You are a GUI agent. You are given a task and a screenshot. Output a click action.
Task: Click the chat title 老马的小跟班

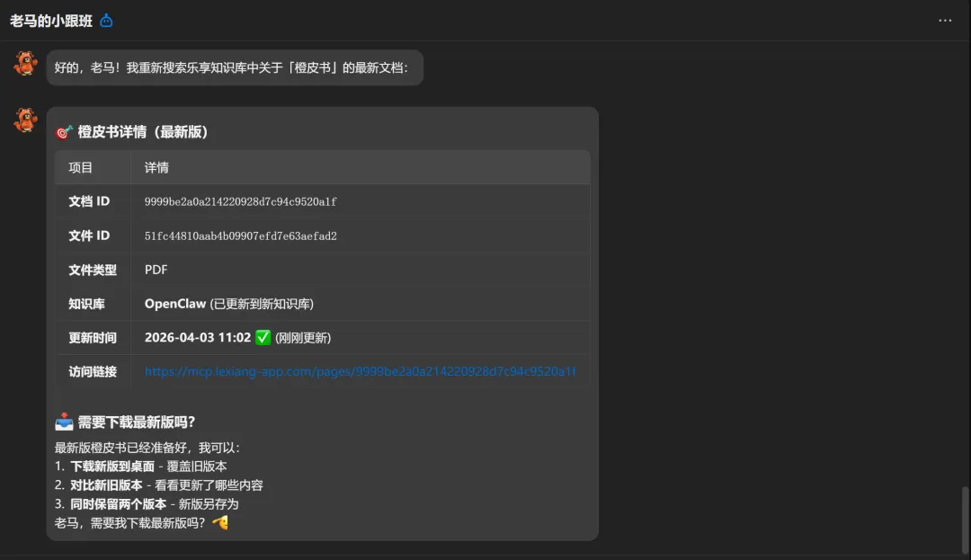pos(50,21)
